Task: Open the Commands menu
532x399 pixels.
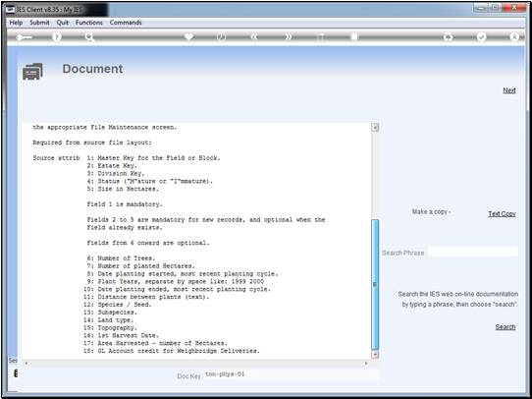Action: pyautogui.click(x=126, y=23)
